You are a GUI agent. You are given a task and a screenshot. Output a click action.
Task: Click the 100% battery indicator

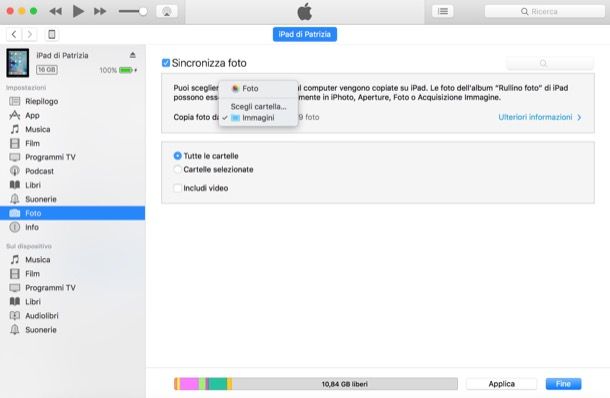[118, 70]
